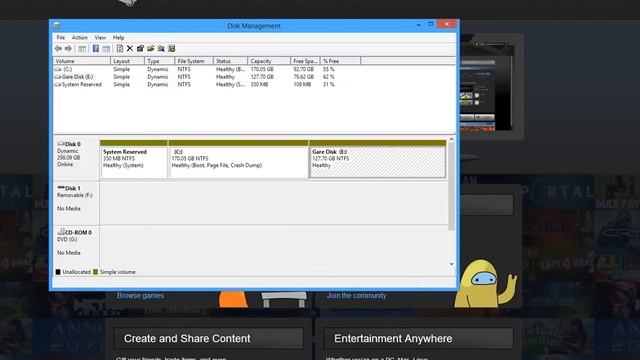Open the File menu
The width and height of the screenshot is (640, 360).
click(60, 38)
